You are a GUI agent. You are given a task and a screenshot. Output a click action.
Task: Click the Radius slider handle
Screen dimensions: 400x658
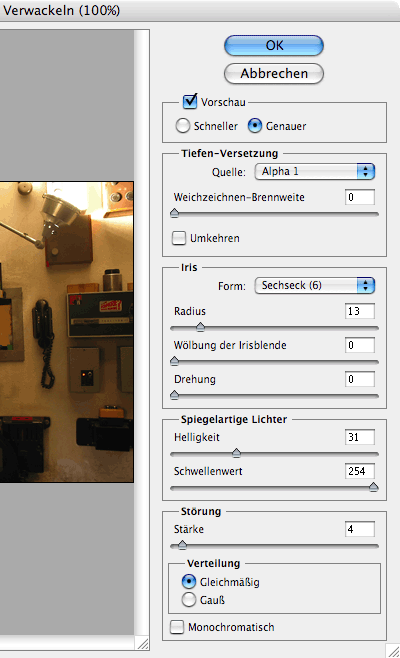tap(201, 327)
